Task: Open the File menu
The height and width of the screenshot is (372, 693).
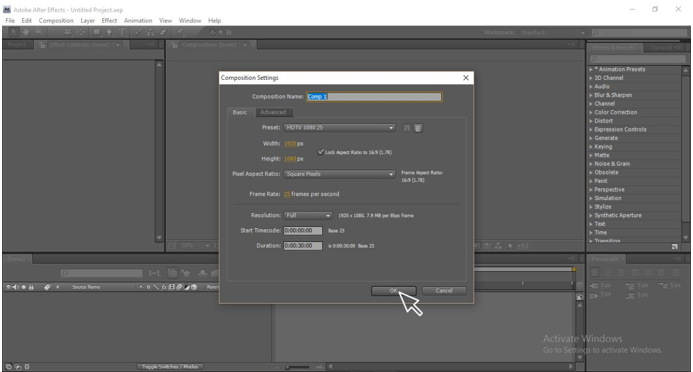Action: click(10, 20)
